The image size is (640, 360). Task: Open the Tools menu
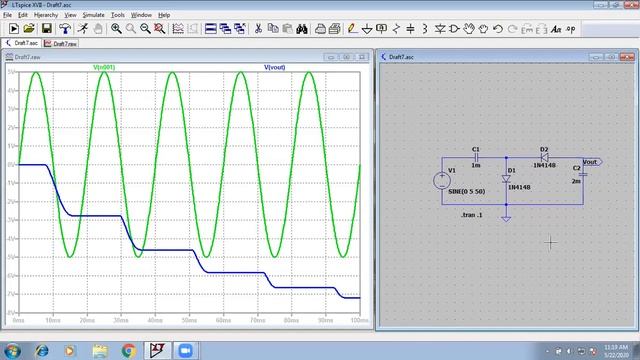(x=118, y=15)
